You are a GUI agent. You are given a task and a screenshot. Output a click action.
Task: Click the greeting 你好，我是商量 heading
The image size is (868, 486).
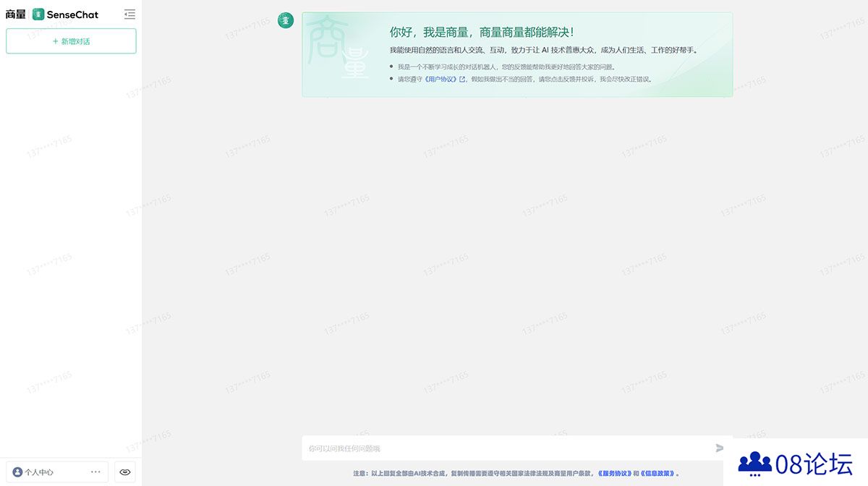click(482, 32)
